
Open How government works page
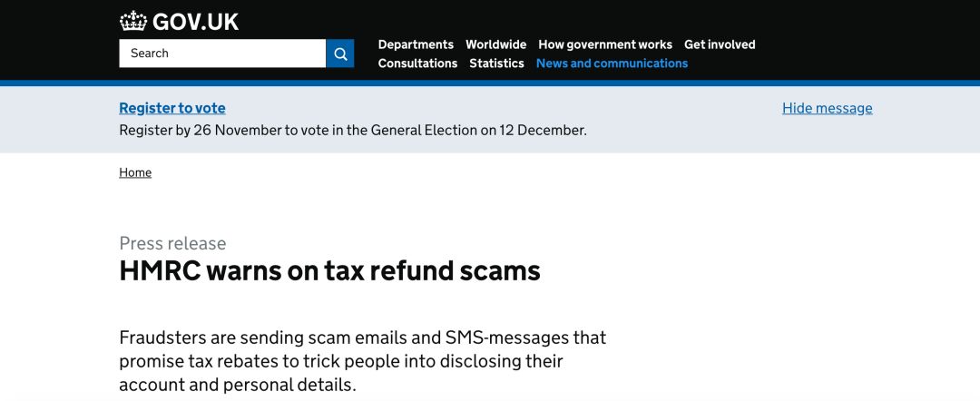coord(605,44)
